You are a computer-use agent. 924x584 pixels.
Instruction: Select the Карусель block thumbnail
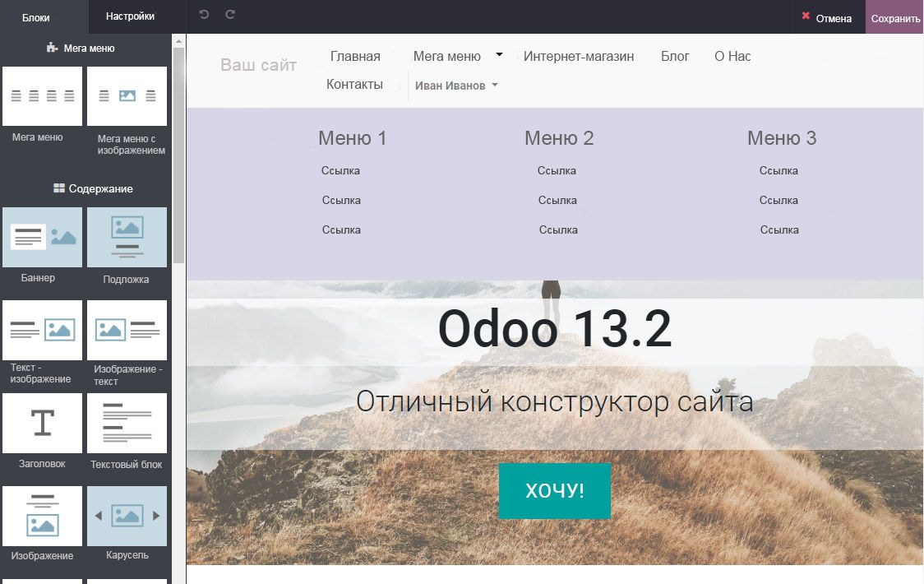126,516
